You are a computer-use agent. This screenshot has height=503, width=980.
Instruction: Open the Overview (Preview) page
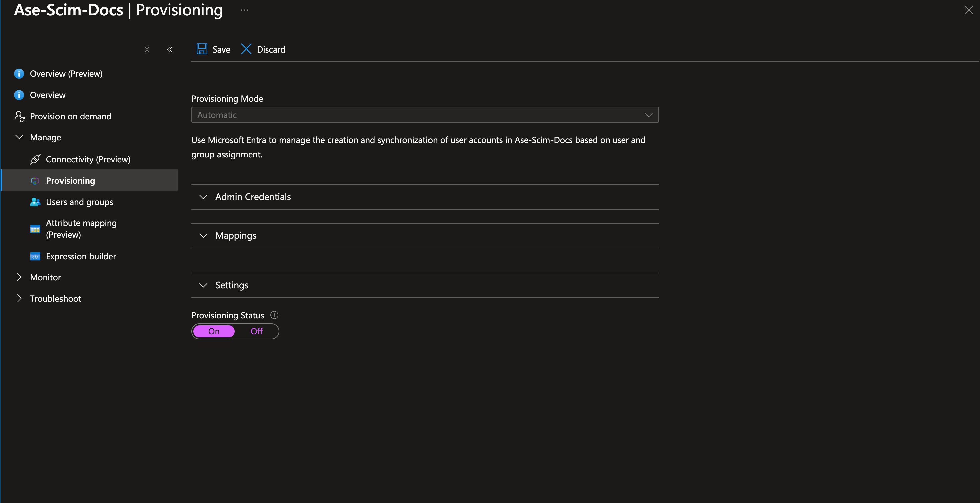coord(66,74)
